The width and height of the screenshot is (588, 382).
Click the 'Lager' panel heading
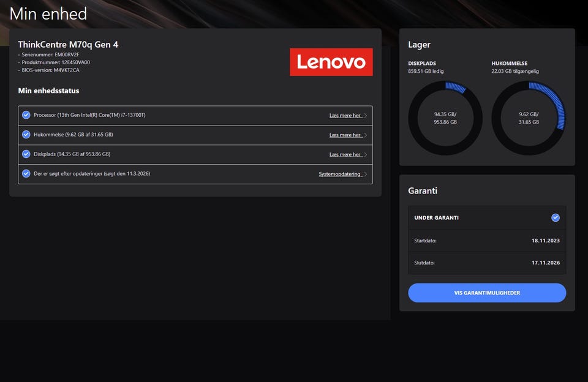click(419, 45)
